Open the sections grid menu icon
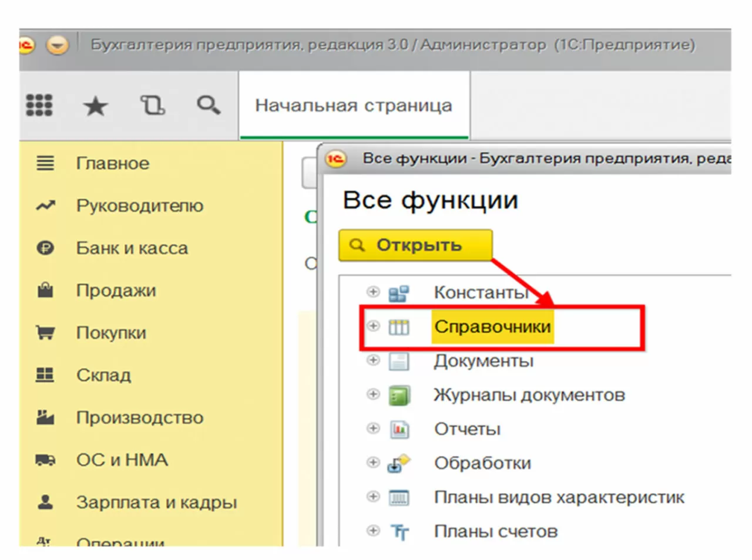Image resolution: width=752 pixels, height=560 pixels. click(39, 106)
